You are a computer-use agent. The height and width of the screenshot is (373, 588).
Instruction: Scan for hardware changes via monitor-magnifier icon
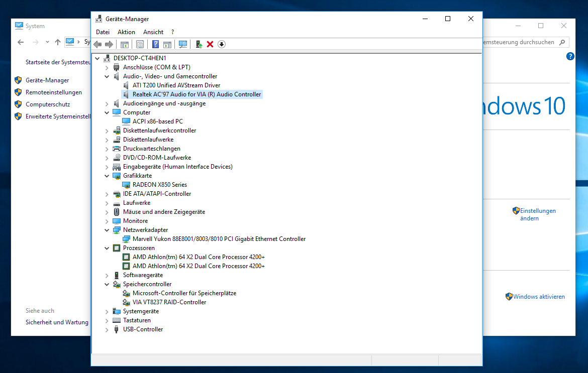point(183,44)
